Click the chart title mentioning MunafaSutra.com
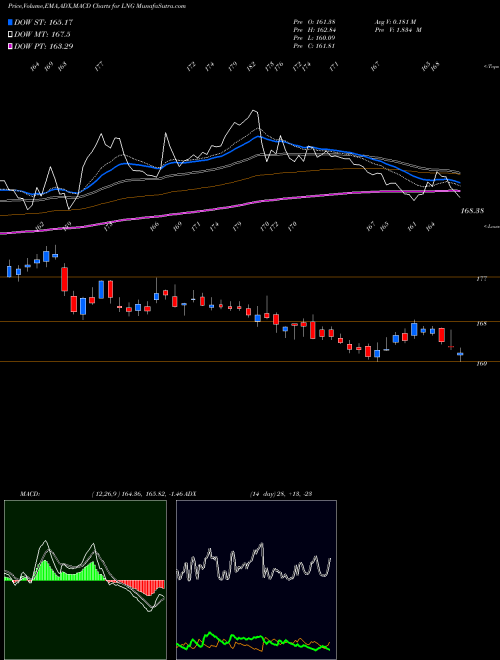Screen dimensions: 500x660 click(97, 7)
